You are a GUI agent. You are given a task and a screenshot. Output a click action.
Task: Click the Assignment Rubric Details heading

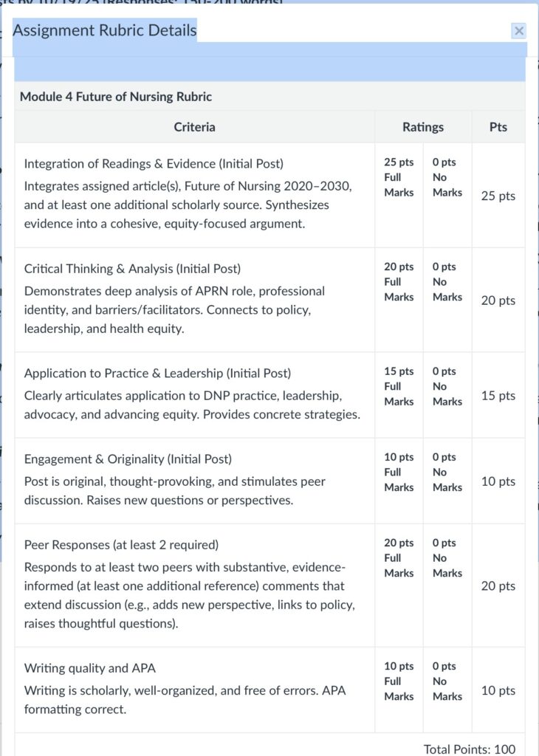pos(105,30)
